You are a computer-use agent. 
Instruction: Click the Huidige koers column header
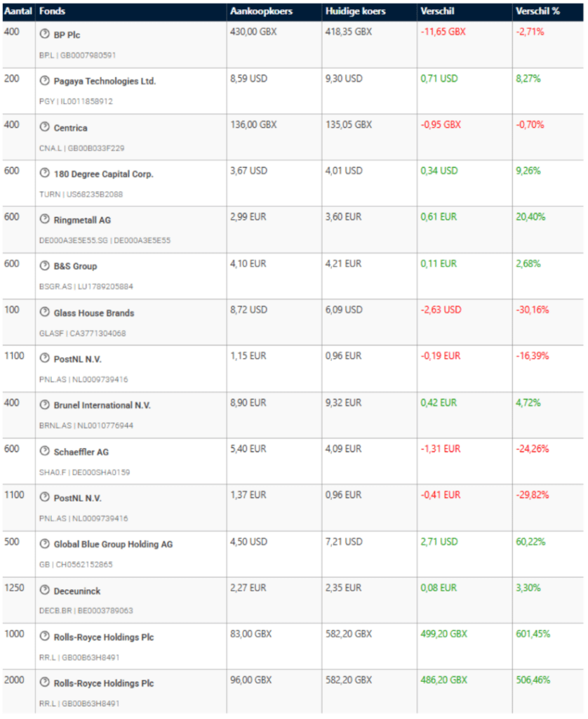[356, 11]
